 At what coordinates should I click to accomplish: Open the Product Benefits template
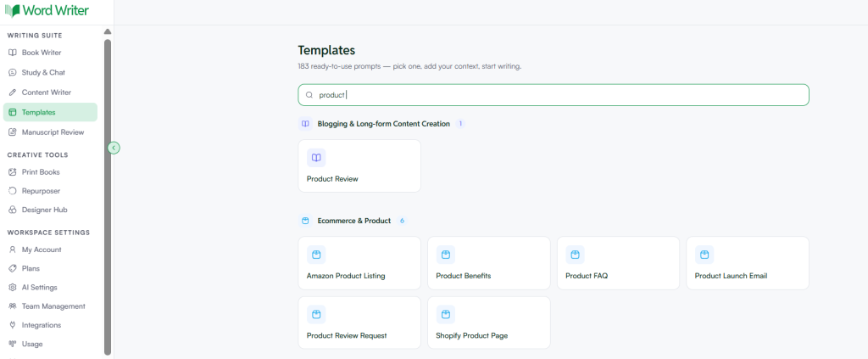[x=489, y=263]
